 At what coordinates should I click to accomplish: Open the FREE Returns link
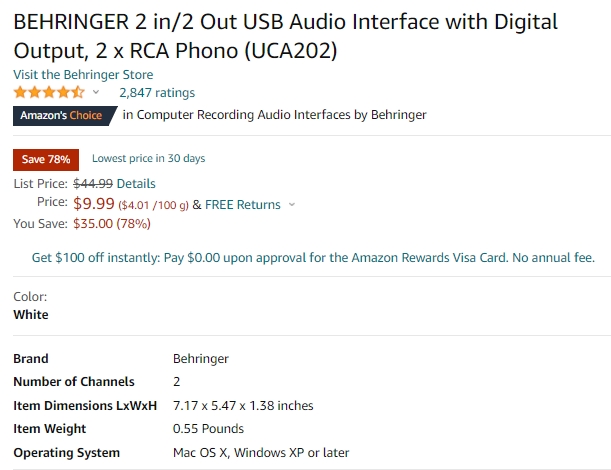(x=243, y=205)
